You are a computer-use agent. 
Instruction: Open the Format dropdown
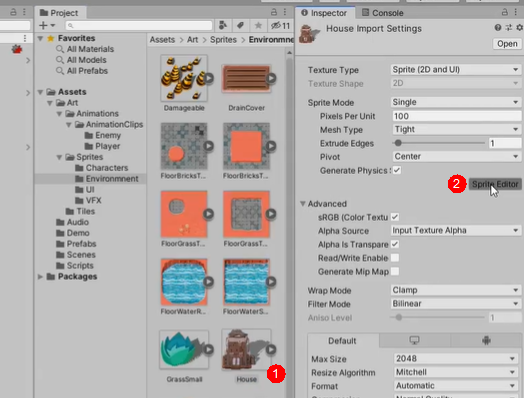point(456,386)
